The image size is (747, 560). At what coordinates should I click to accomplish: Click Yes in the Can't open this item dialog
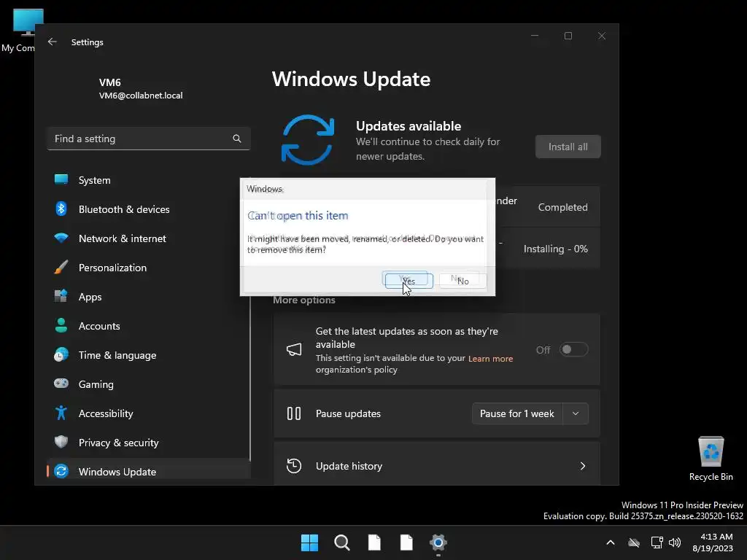409,281
